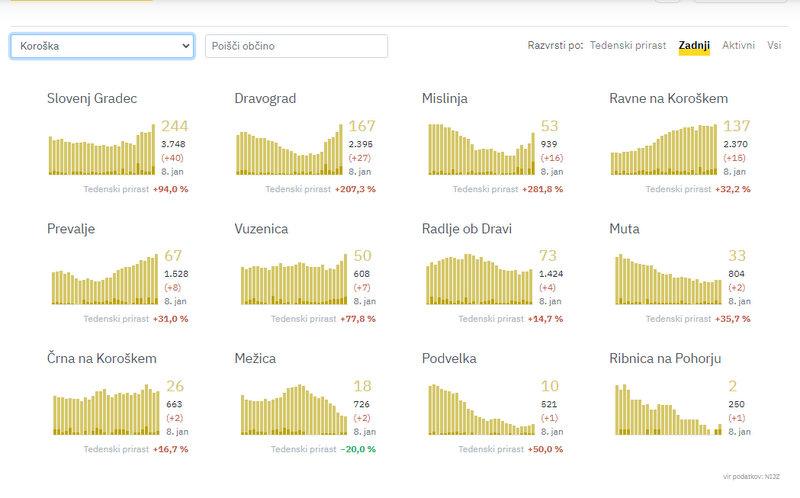
Task: Select the Ribnica na Pohorju chart
Action: pyautogui.click(x=666, y=410)
